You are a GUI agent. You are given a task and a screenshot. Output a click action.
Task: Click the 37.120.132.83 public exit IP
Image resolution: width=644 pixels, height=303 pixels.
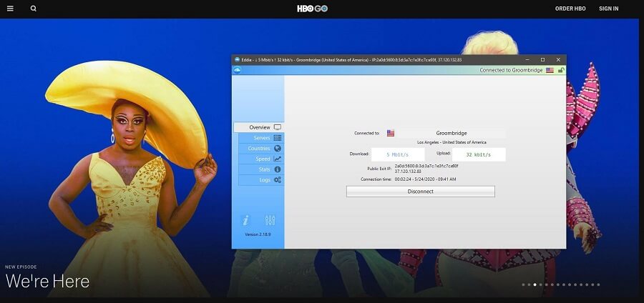click(407, 171)
